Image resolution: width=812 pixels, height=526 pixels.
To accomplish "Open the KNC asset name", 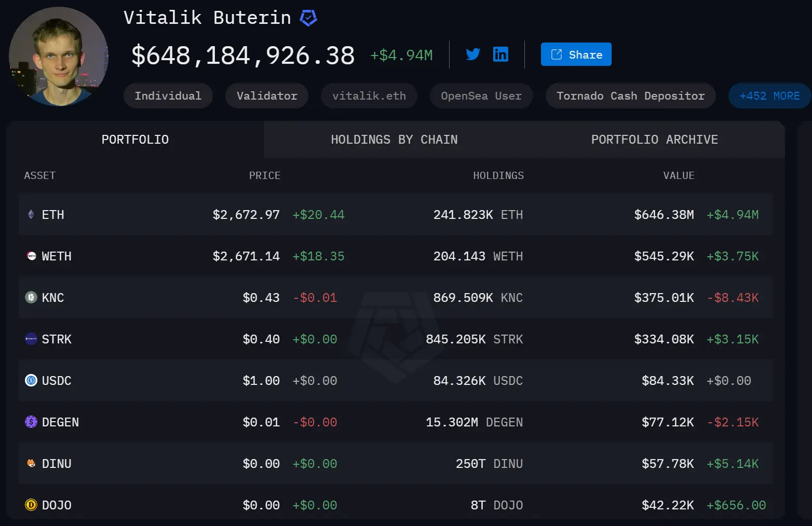I will click(x=53, y=298).
